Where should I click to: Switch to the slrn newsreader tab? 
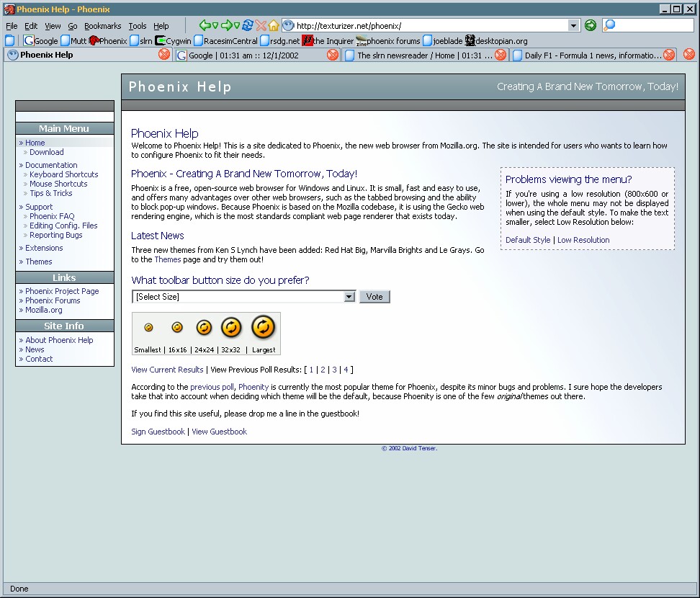click(x=421, y=55)
